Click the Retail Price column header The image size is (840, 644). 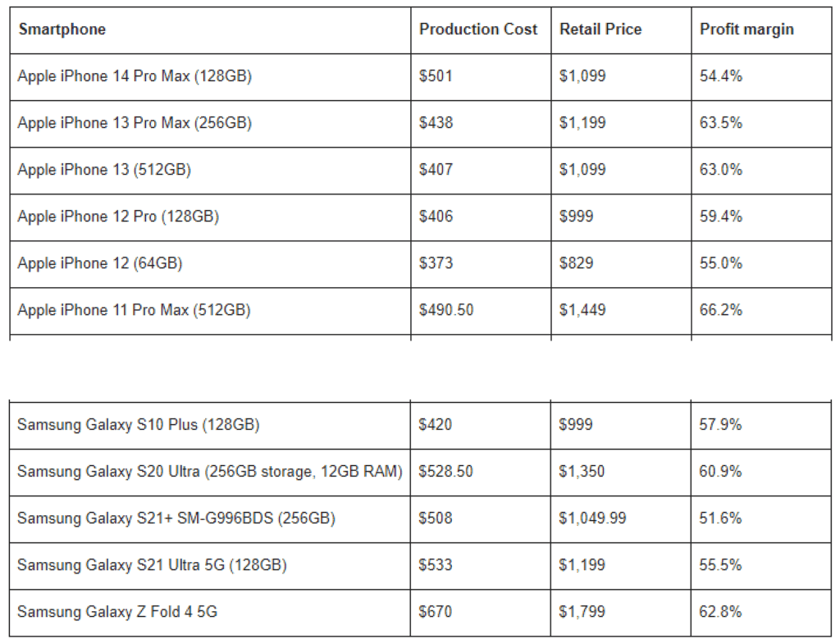point(600,30)
